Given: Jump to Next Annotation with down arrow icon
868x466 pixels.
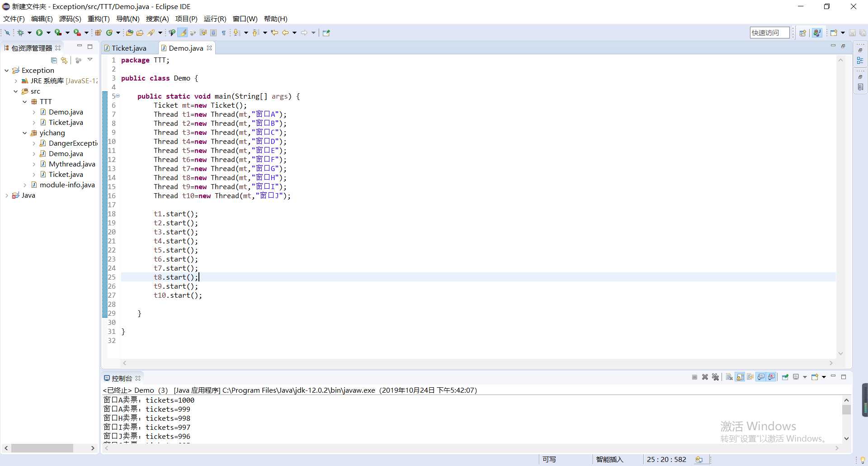Looking at the screenshot, I should (x=236, y=33).
